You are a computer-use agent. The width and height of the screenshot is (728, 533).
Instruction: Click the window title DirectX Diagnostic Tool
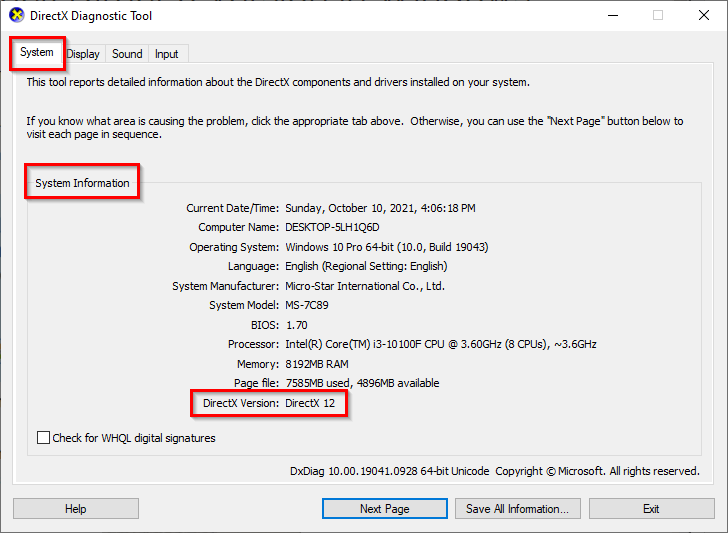tap(91, 16)
